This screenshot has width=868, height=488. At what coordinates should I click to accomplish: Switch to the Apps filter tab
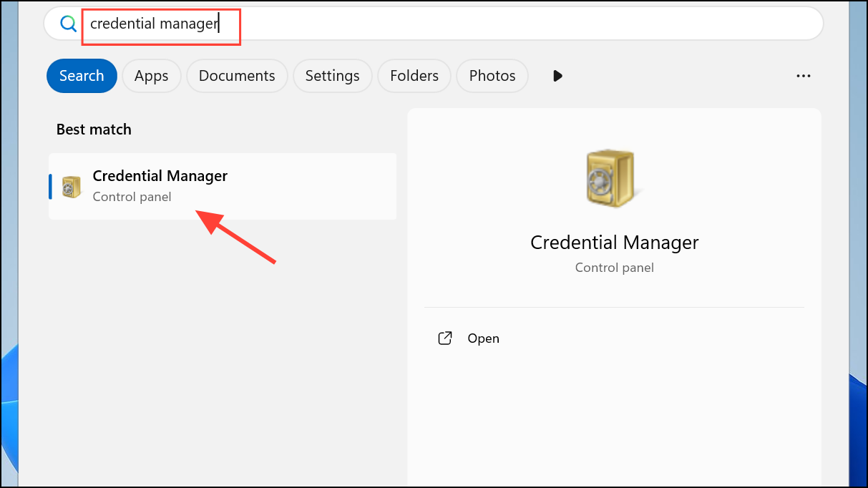pyautogui.click(x=151, y=76)
